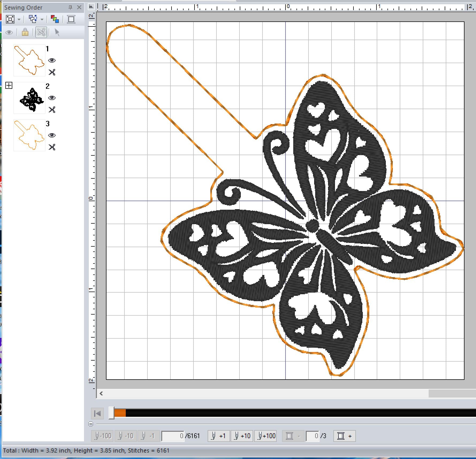This screenshot has height=459, width=476.
Task: Toggle the scissors thread trimming toolbar button
Action: (41, 32)
